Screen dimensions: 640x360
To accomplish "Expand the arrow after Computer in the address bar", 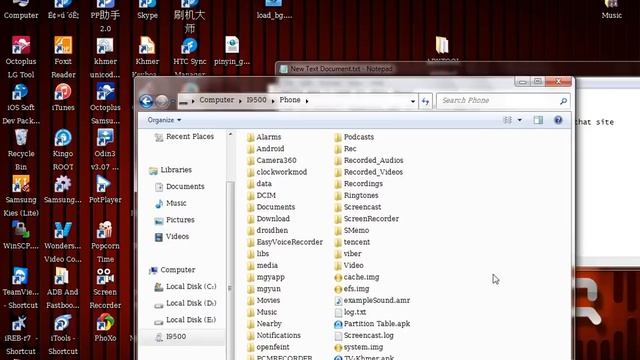I will click(x=240, y=101).
